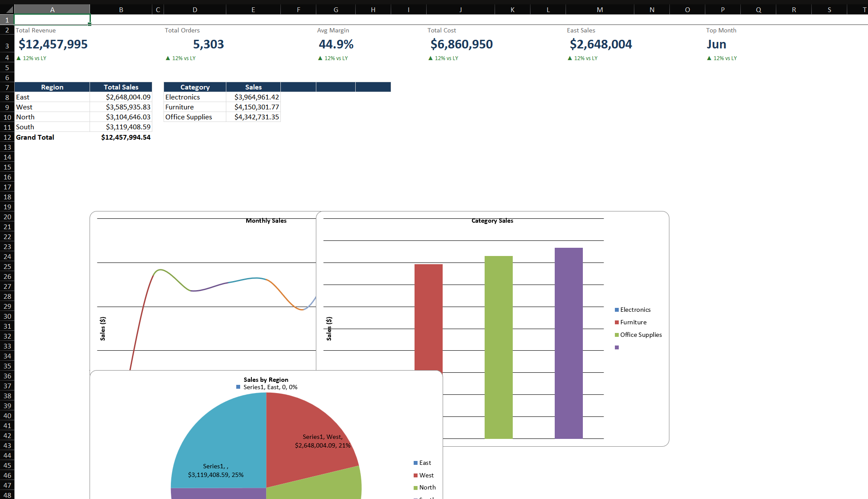
Task: Click the Sales by Region chart title
Action: click(266, 380)
